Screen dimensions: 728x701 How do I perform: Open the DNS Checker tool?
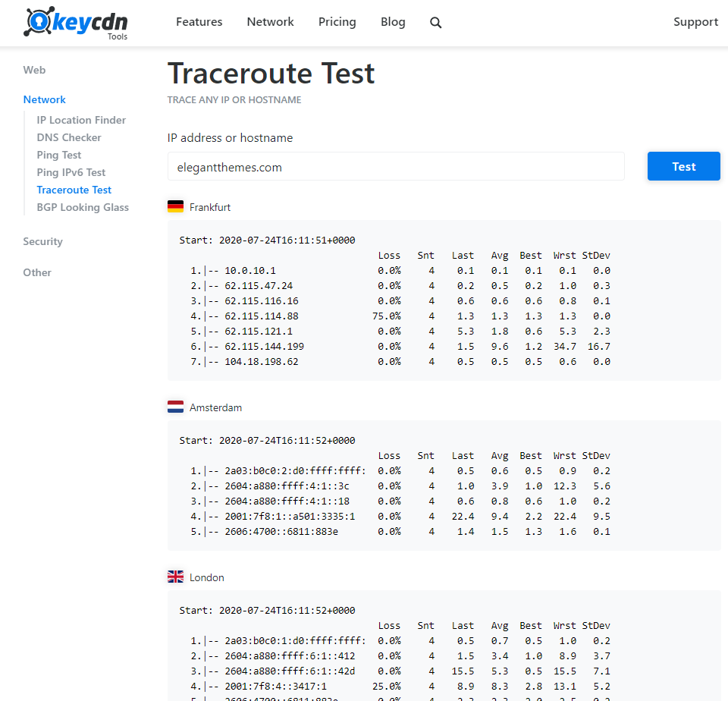tap(68, 137)
